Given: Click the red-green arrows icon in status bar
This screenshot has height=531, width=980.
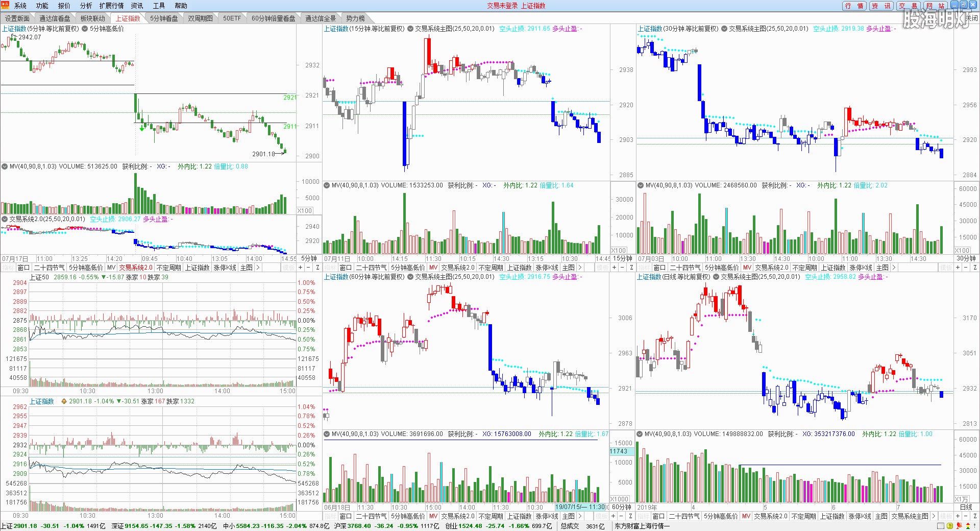Looking at the screenshot, I should pyautogui.click(x=968, y=526).
